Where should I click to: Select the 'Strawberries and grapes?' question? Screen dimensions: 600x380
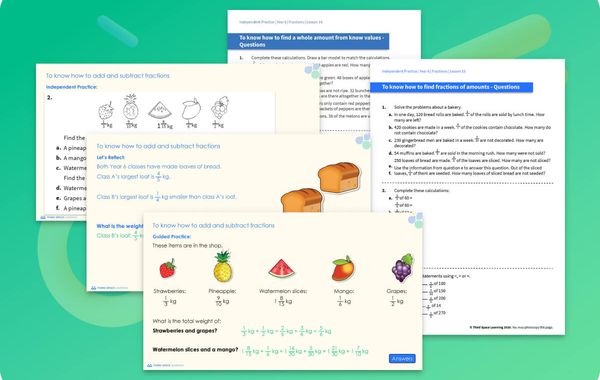click(x=185, y=331)
